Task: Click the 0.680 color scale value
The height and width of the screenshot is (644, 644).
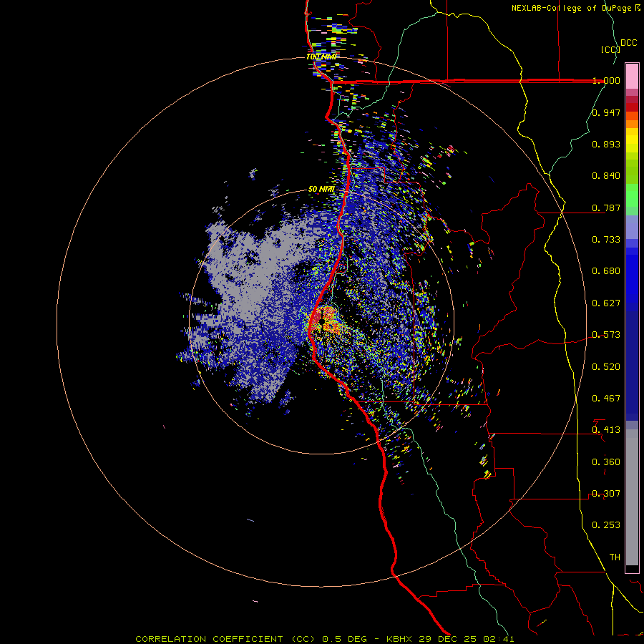Action: coord(606,271)
